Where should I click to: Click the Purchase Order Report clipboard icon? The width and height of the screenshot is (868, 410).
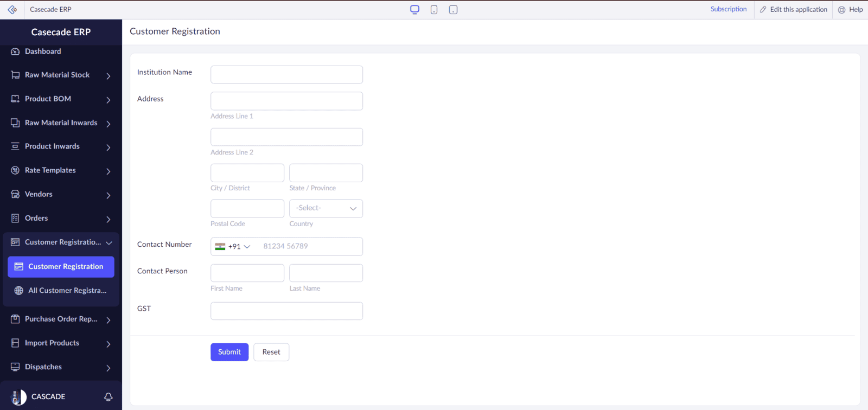point(15,319)
